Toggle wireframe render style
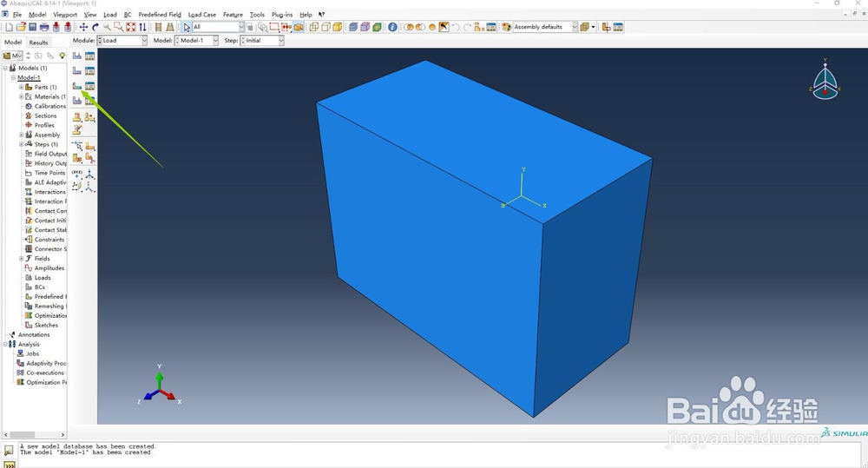 click(314, 27)
